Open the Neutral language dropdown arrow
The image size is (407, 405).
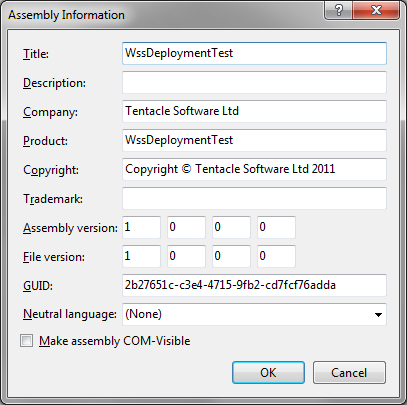378,315
